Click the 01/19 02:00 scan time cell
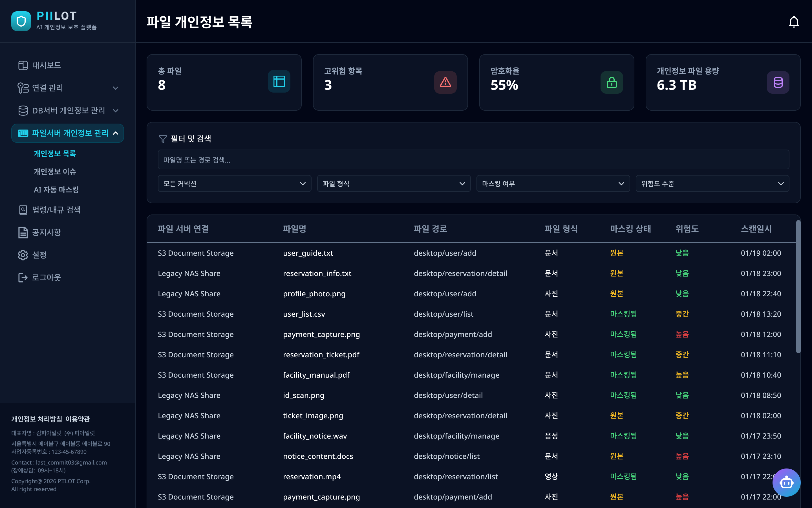Screen dimensions: 812x508 (761, 253)
